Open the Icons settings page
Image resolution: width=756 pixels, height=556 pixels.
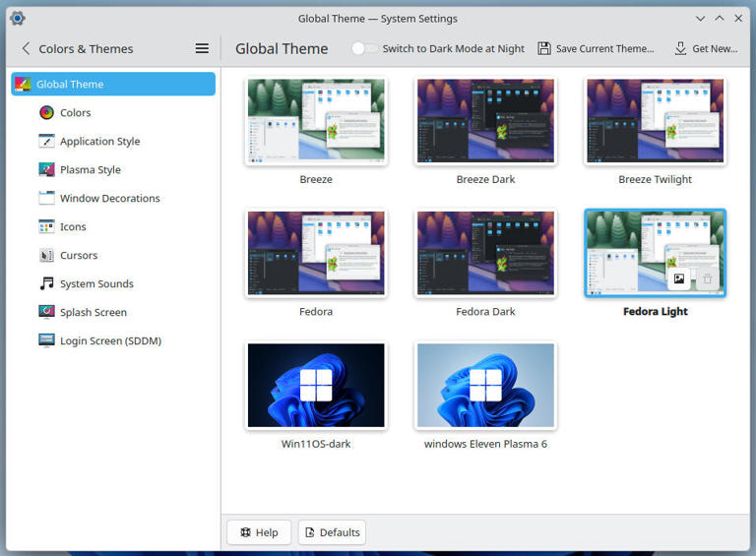pyautogui.click(x=113, y=226)
